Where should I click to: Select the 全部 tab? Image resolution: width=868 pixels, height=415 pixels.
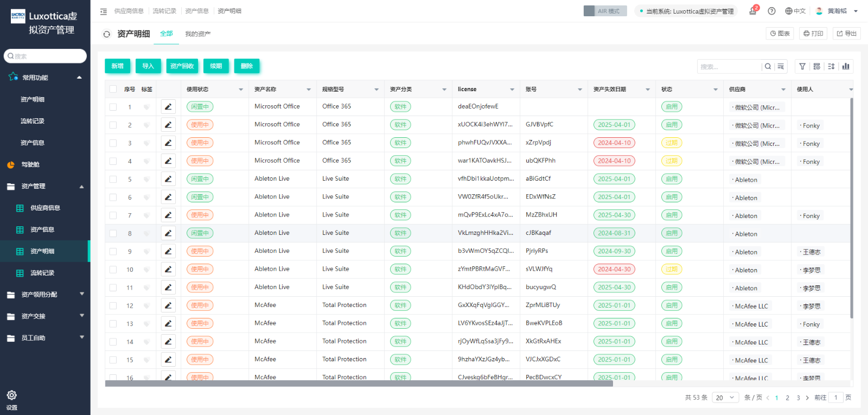[x=167, y=34]
